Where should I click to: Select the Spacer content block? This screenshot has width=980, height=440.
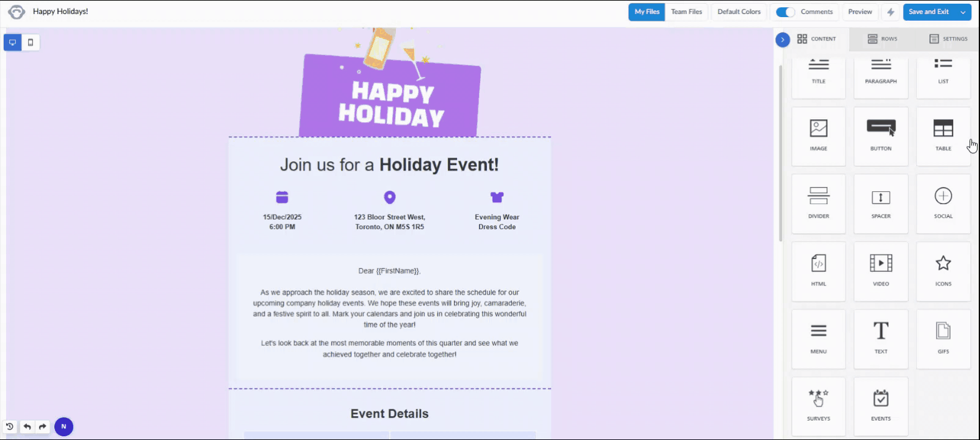[880, 204]
